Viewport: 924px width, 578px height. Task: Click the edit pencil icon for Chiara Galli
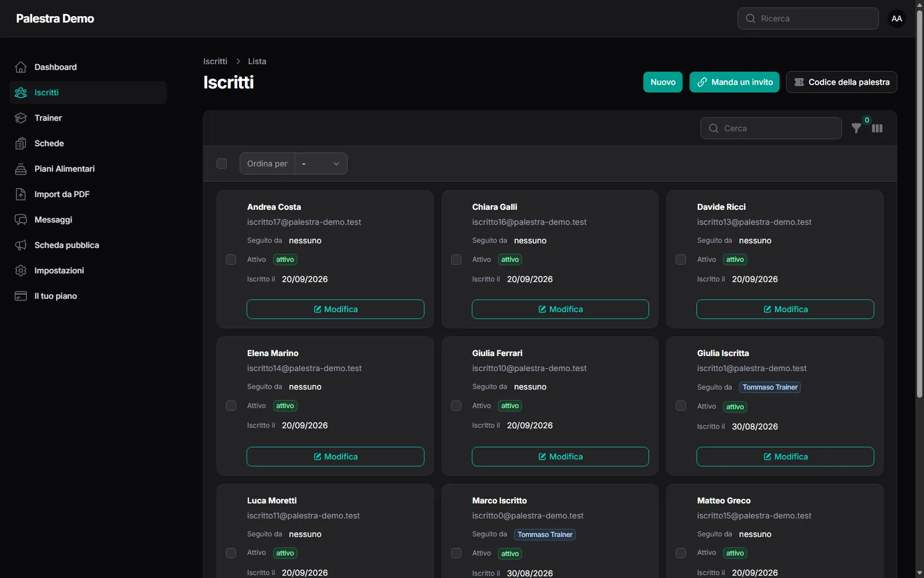542,309
